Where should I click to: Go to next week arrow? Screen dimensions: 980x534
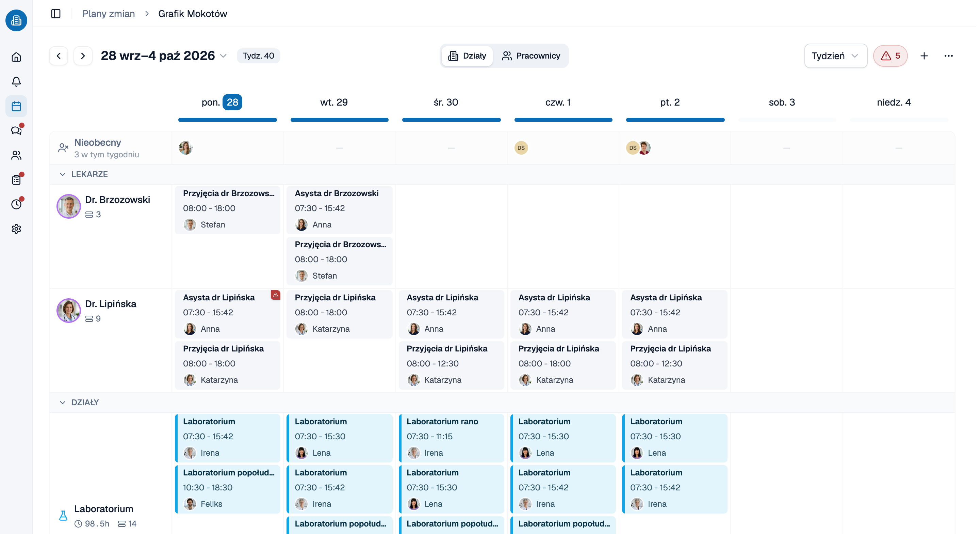click(83, 56)
